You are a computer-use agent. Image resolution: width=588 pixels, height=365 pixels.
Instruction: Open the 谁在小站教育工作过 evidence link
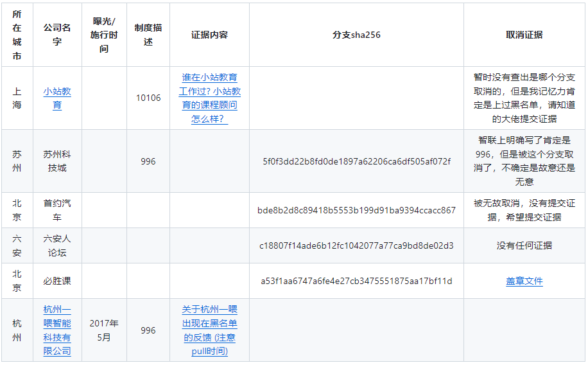210,98
